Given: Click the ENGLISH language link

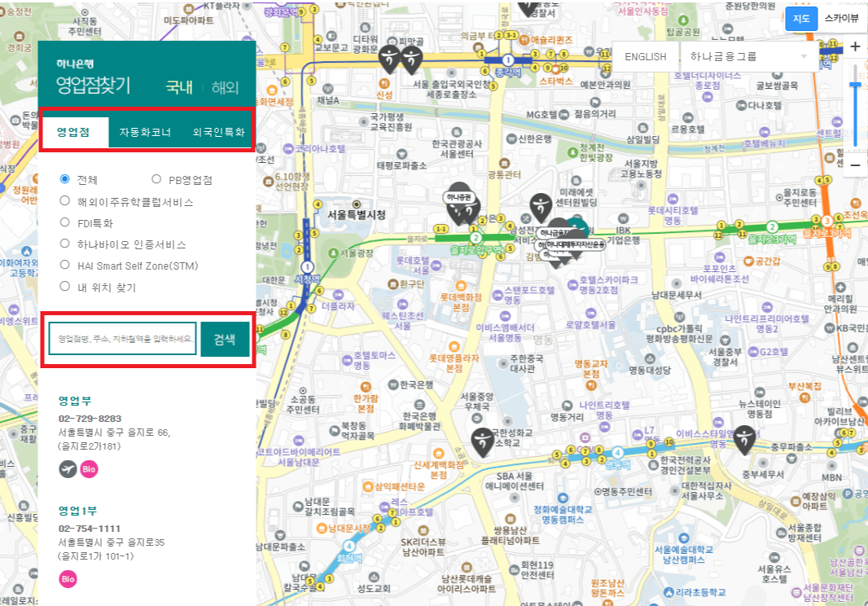Looking at the screenshot, I should 645,56.
